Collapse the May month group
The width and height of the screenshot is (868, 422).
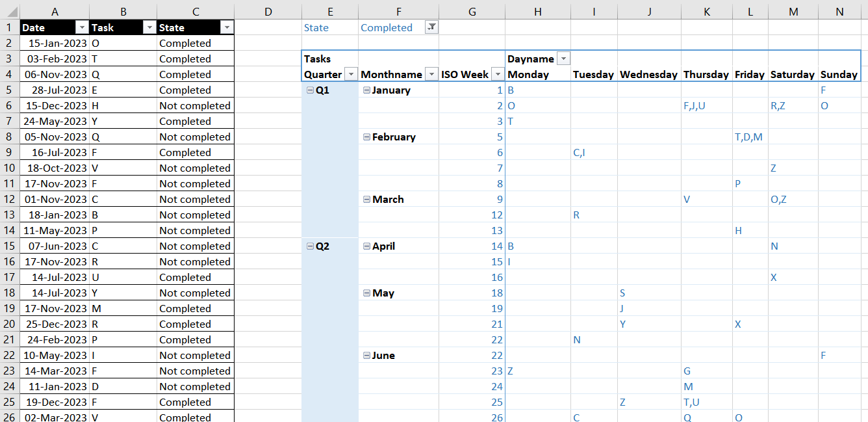(x=366, y=293)
